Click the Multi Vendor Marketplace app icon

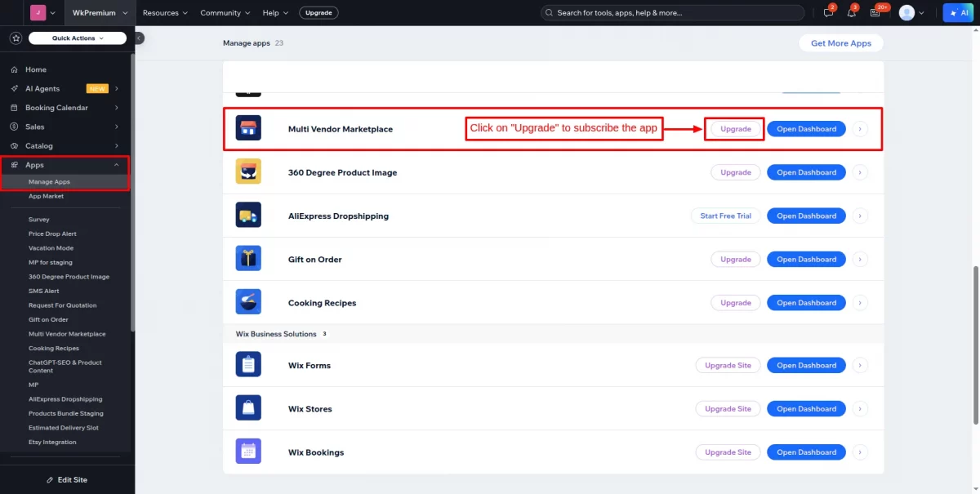coord(248,129)
